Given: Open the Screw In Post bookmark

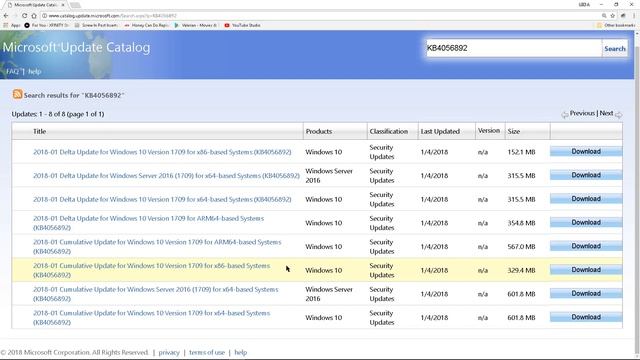Looking at the screenshot, I should 96,25.
